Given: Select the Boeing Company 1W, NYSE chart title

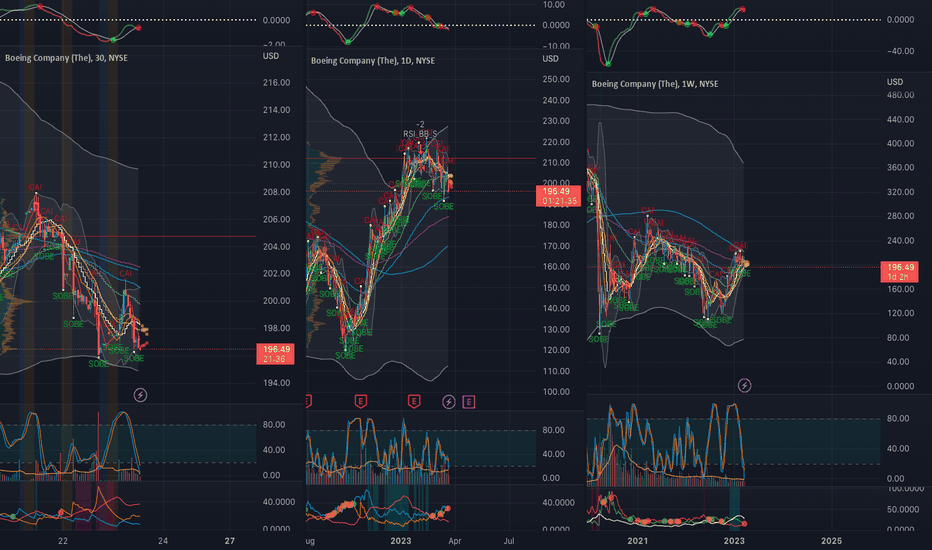Looking at the screenshot, I should coord(655,84).
